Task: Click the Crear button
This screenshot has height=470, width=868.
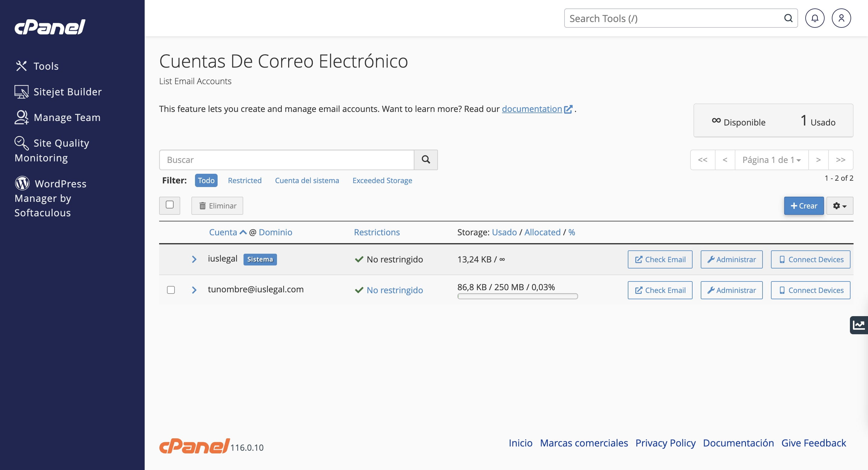Action: 804,206
